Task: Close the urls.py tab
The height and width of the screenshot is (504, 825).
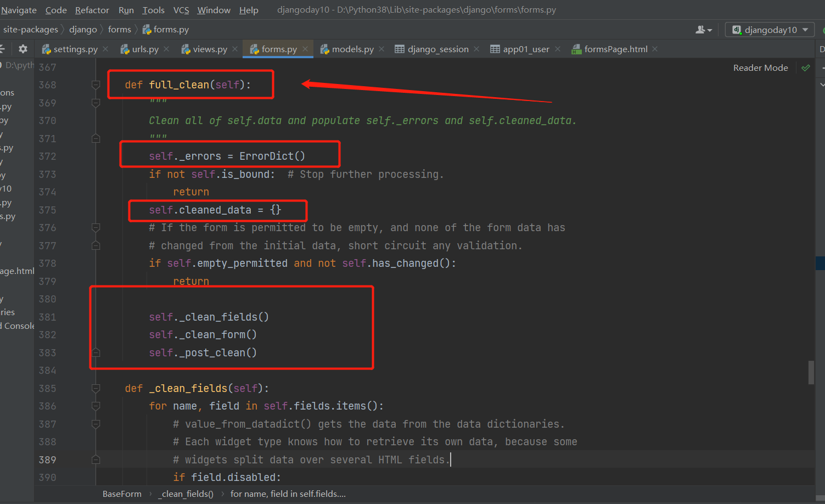Action: 167,49
